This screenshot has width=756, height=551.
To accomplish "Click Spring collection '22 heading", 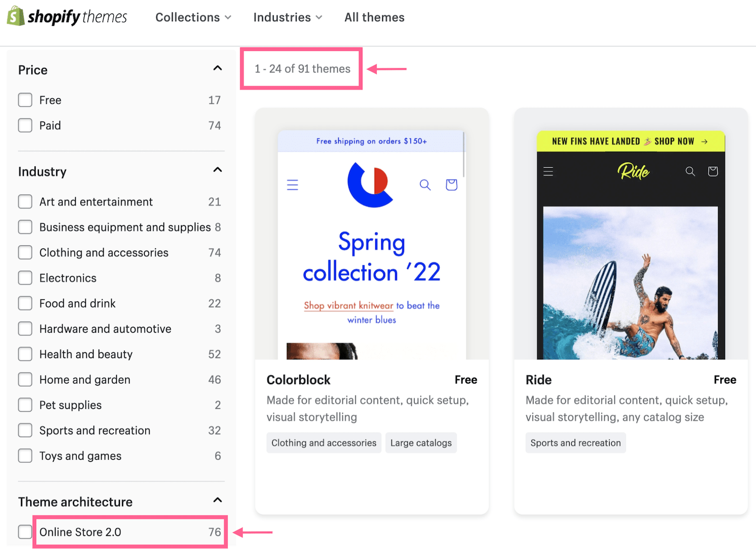I will [x=372, y=257].
